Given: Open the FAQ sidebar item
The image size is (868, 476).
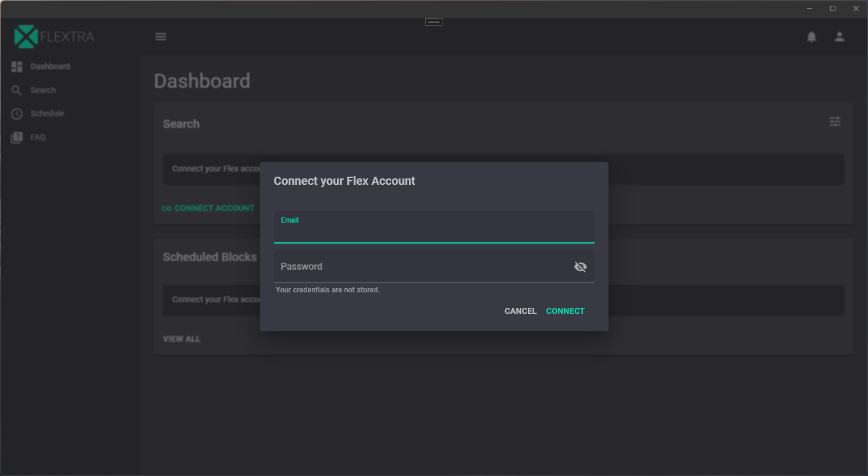Looking at the screenshot, I should pos(38,137).
